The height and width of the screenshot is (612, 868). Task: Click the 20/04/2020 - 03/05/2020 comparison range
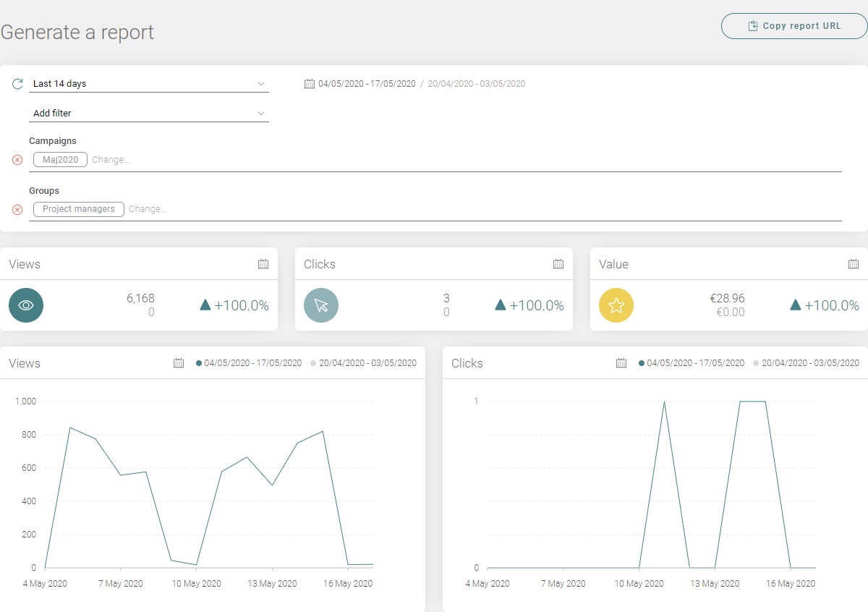(477, 84)
